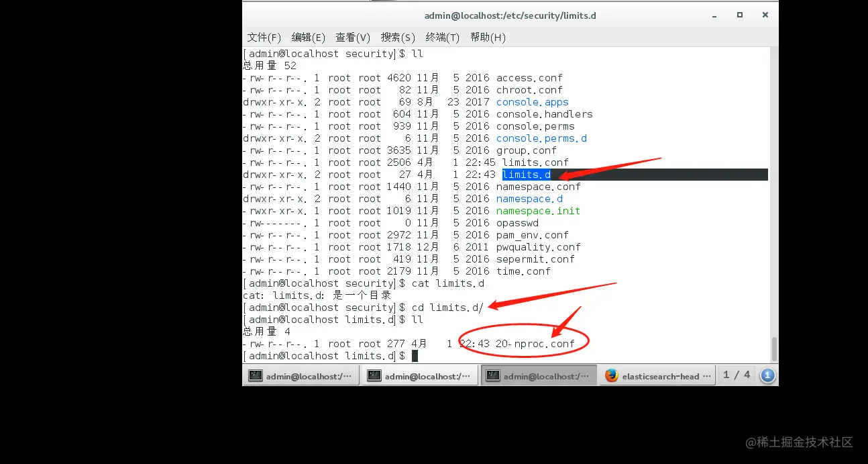The height and width of the screenshot is (464, 868).
Task: Click the file name pwquality.conf
Action: click(x=539, y=247)
